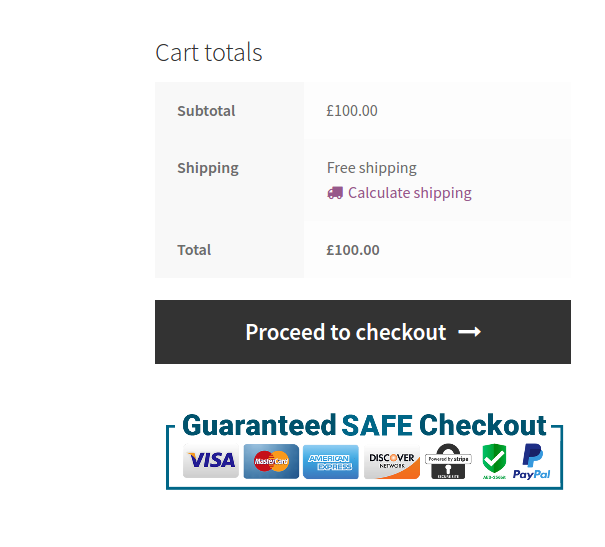Click the MasterCard logo badge
The image size is (605, 547).
[x=271, y=461]
